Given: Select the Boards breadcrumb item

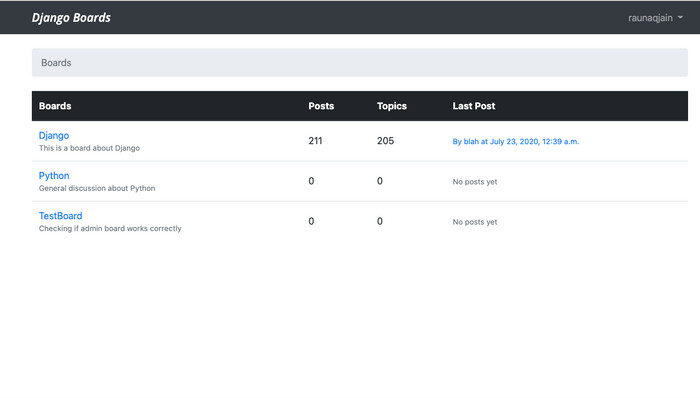Looking at the screenshot, I should (56, 63).
